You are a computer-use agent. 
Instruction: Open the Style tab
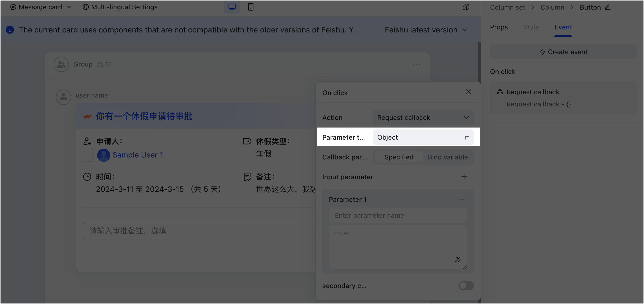coord(531,27)
